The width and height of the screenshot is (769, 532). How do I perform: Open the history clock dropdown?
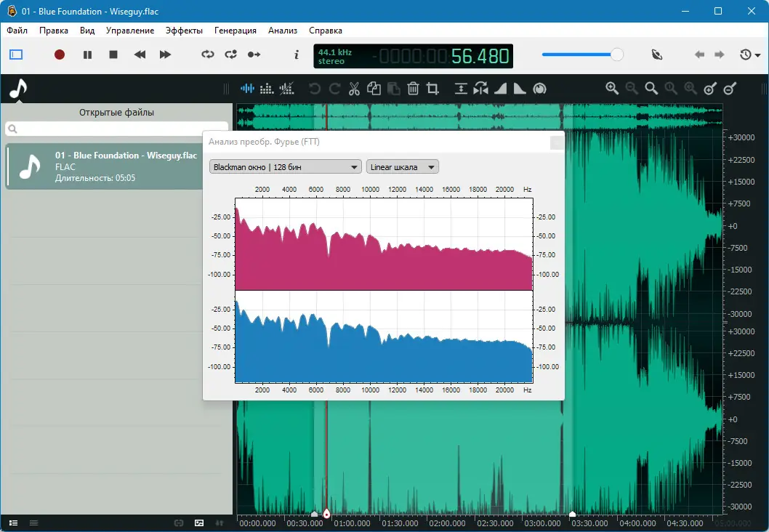click(x=750, y=55)
